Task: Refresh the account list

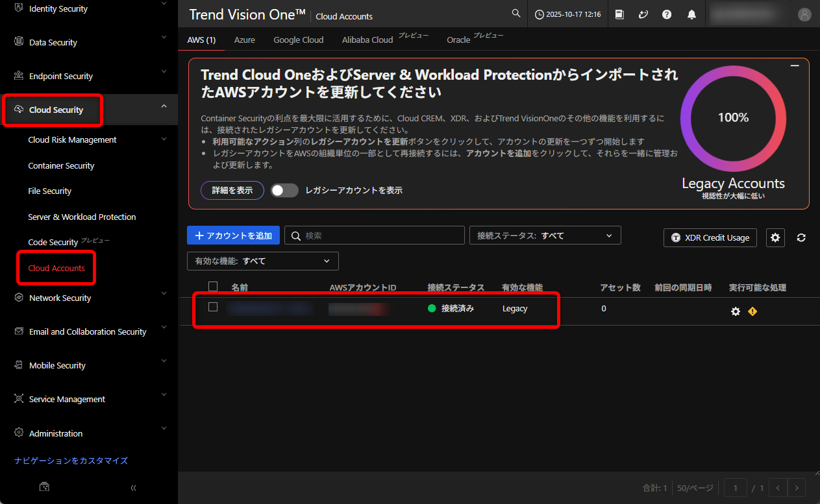Action: coord(801,237)
